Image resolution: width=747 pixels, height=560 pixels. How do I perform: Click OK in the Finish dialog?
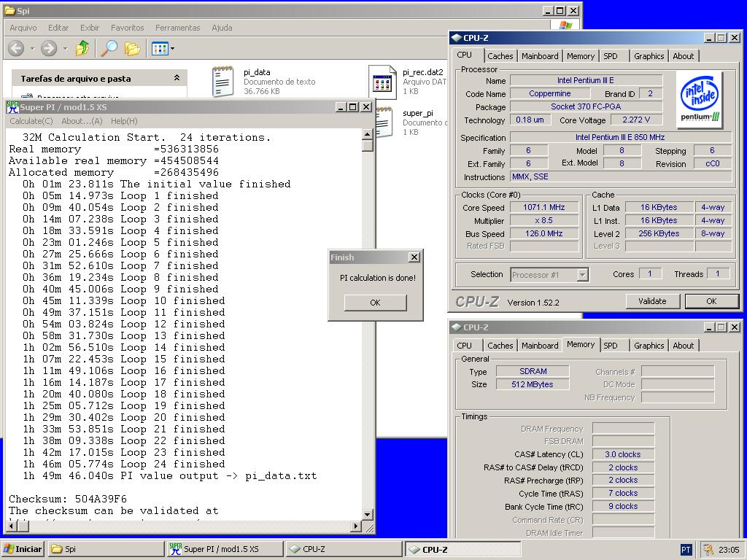(376, 303)
